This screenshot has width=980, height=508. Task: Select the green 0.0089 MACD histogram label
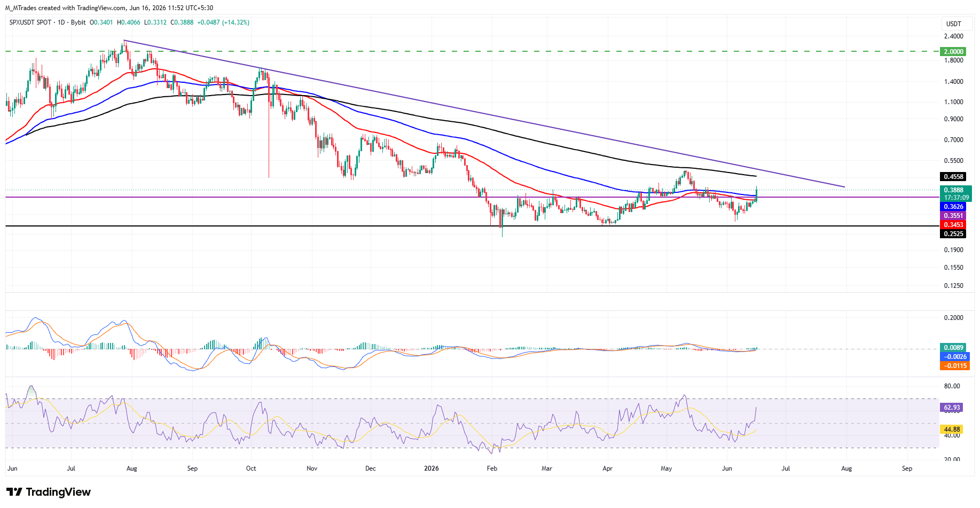[953, 348]
